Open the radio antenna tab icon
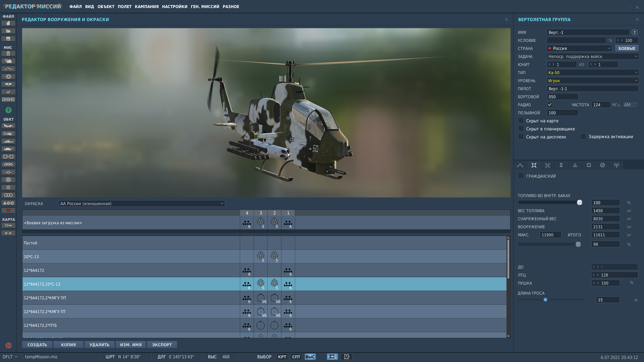 (x=616, y=165)
